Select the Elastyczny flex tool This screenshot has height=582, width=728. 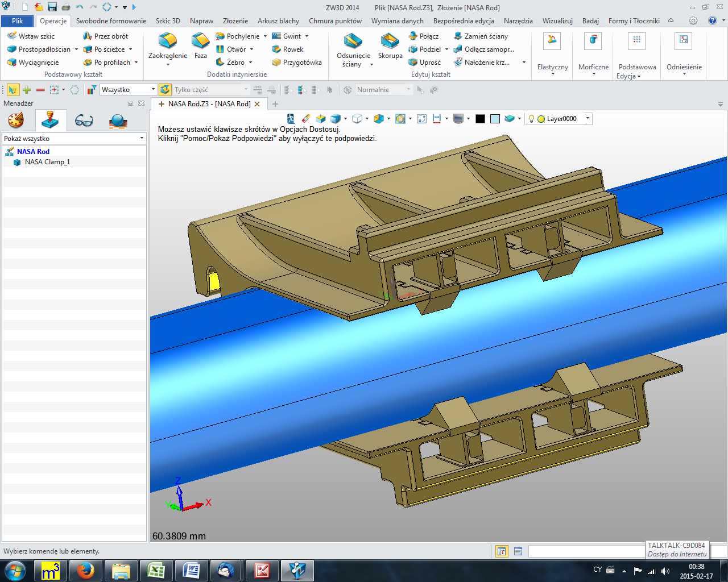point(552,53)
